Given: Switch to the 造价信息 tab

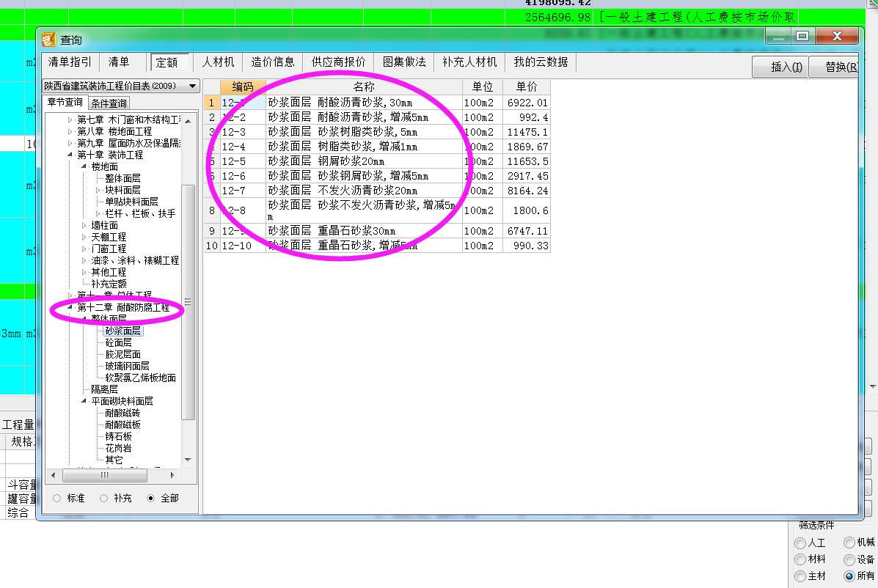Looking at the screenshot, I should pos(272,62).
